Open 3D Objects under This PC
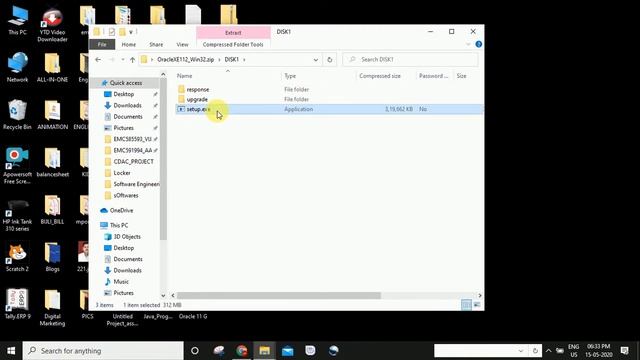Image resolution: width=640 pixels, height=360 pixels. 127,237
